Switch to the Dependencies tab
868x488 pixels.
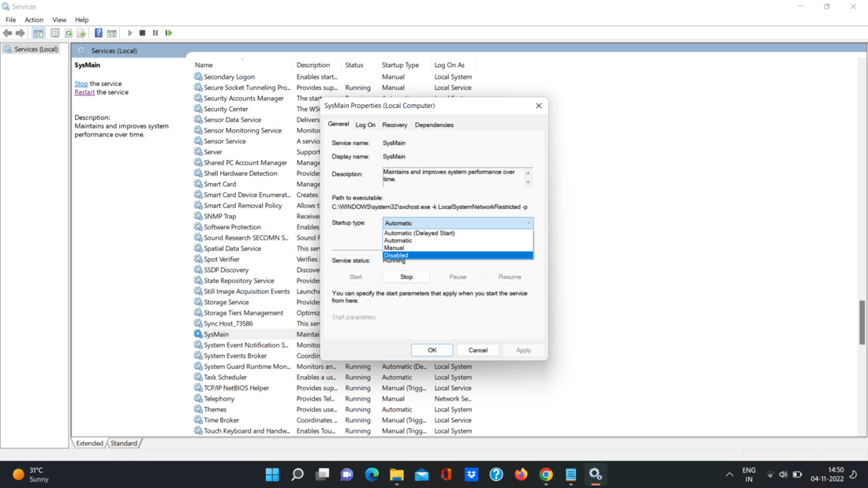[434, 125]
